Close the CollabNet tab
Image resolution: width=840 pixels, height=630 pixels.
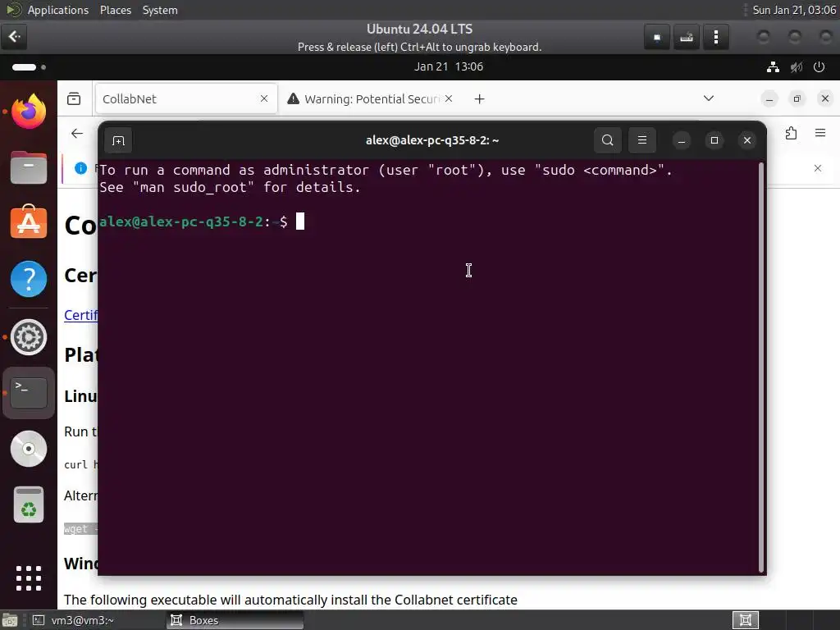(264, 98)
